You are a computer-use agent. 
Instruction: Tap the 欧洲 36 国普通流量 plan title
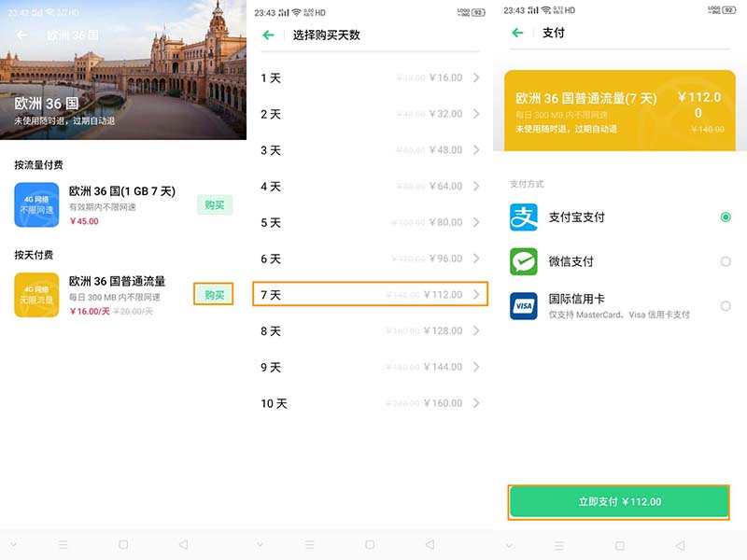coord(117,282)
